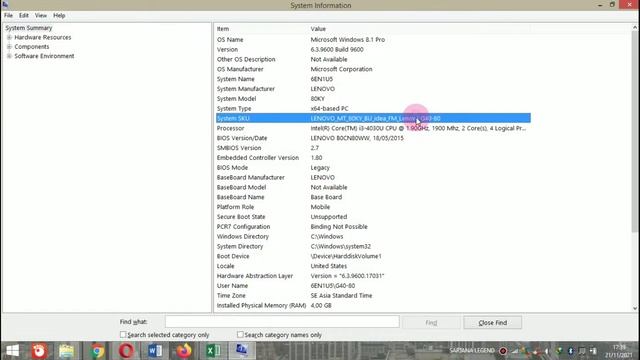Select the Boot Device row
The width and height of the screenshot is (640, 360).
tap(373, 256)
